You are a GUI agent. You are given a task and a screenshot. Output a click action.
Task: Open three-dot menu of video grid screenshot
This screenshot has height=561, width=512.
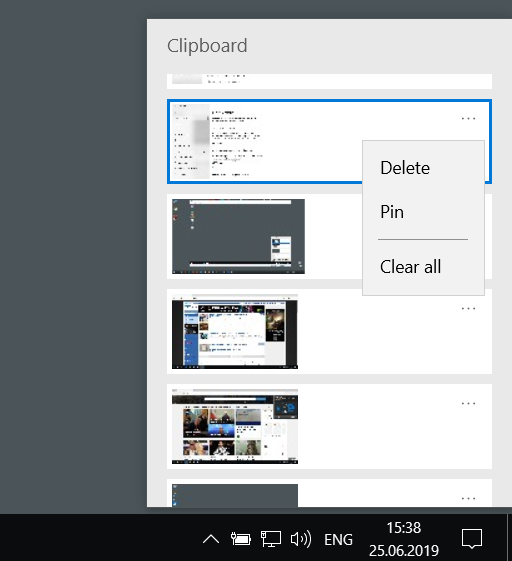[x=468, y=404]
